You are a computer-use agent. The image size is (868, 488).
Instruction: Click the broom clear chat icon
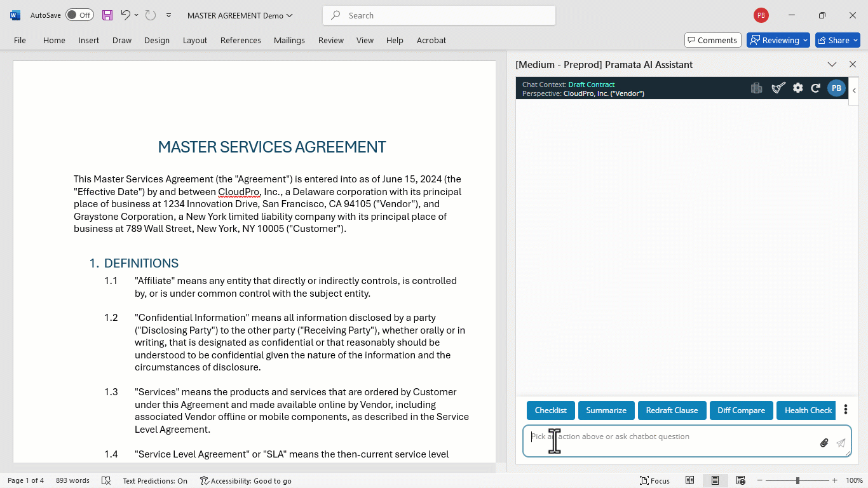(x=778, y=88)
